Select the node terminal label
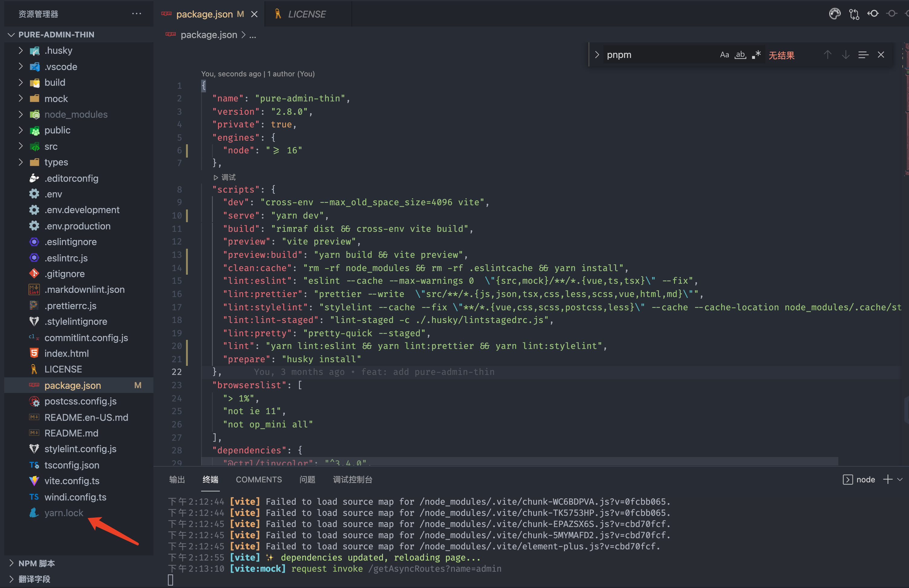 [866, 480]
